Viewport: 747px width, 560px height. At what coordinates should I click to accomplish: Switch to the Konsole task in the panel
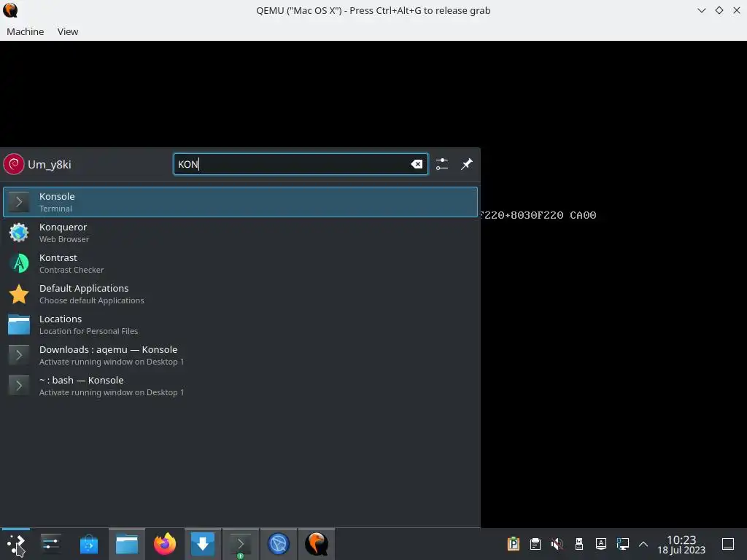241,544
